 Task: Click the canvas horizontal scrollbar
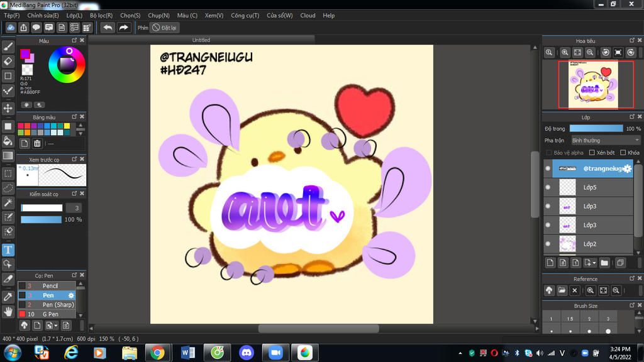click(x=318, y=328)
